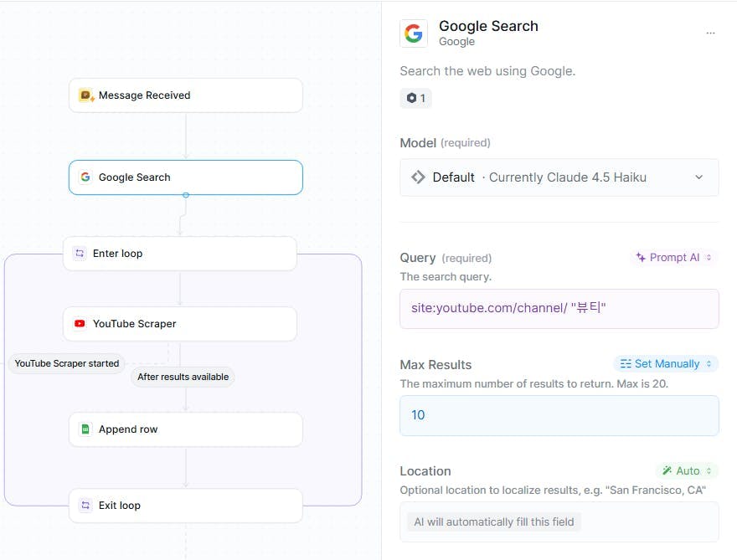Click the loop icon on the Enter loop node
Viewport: 737px width, 560px height.
pos(79,253)
